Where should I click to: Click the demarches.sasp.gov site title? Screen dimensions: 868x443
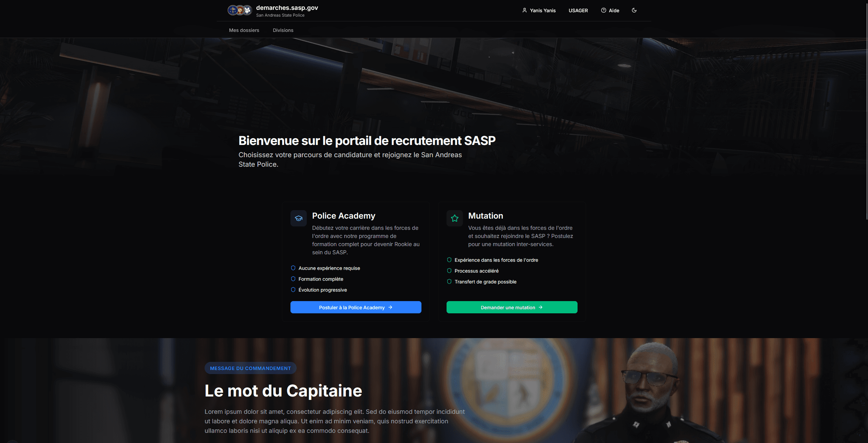click(287, 8)
